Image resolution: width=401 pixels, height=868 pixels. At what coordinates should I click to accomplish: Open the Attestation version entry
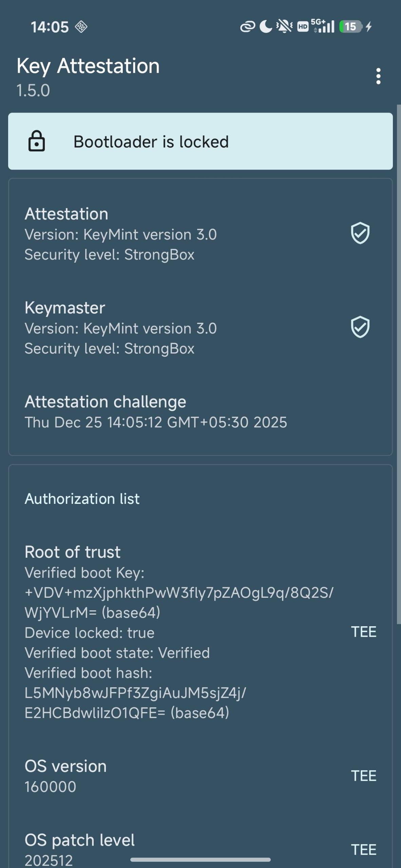click(120, 234)
